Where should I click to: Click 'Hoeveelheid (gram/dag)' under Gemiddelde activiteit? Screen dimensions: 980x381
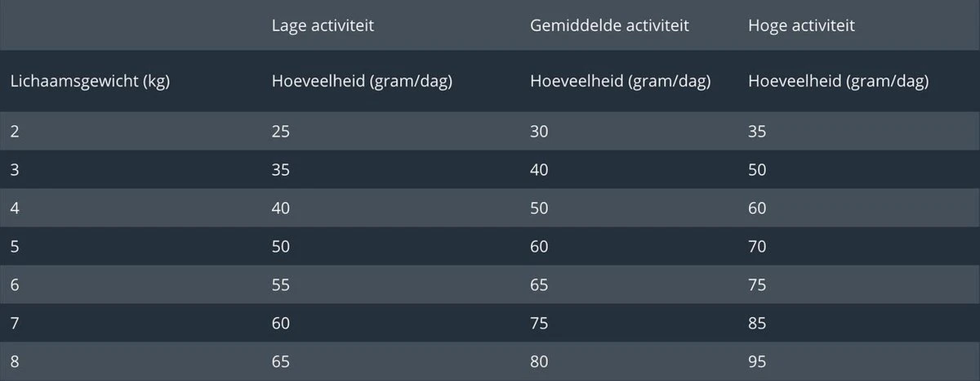620,82
